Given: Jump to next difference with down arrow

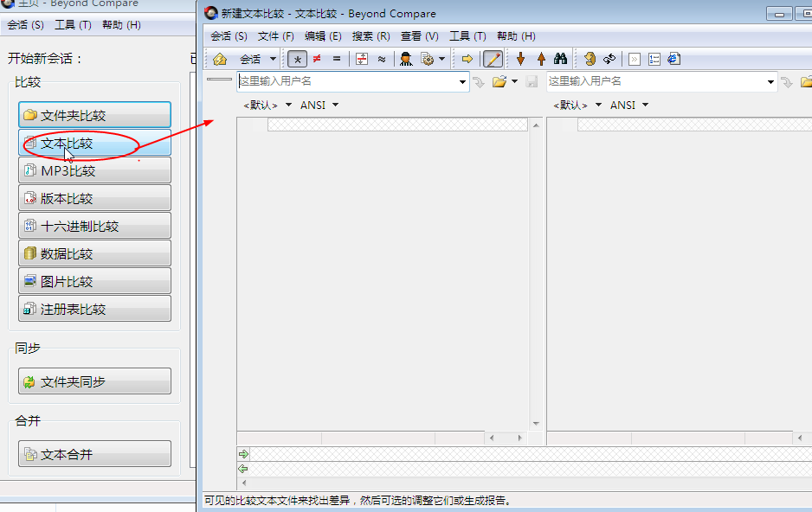Looking at the screenshot, I should click(520, 59).
